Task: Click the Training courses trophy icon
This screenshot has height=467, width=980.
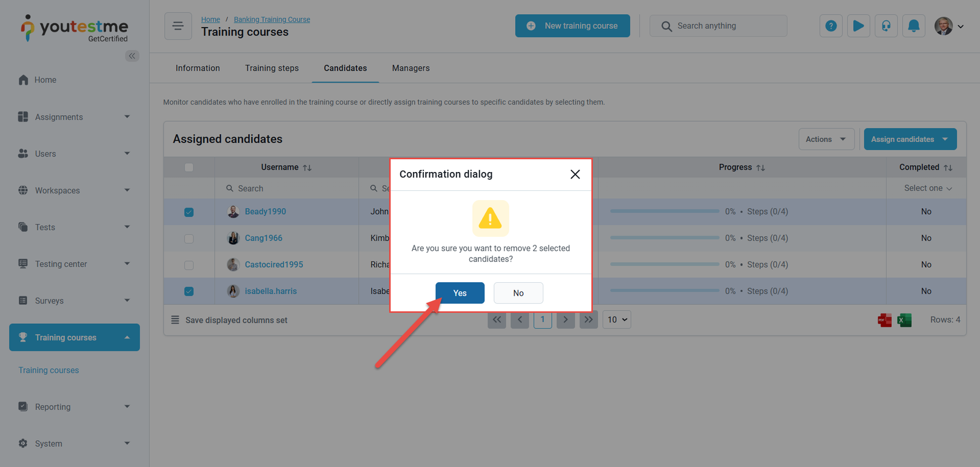Action: 23,337
